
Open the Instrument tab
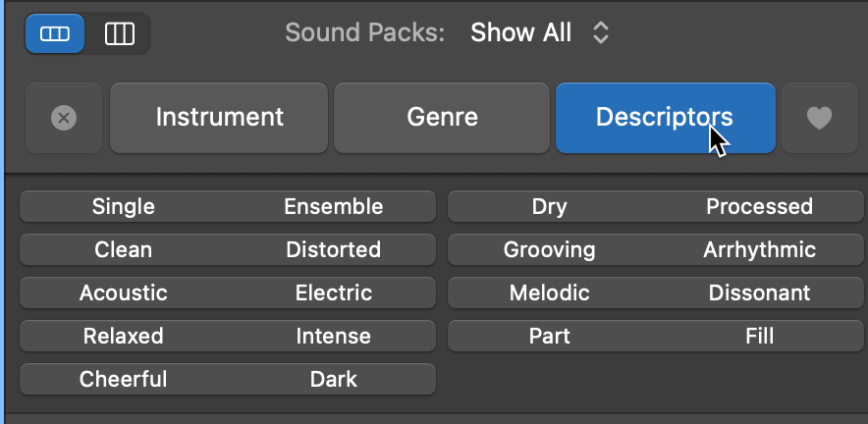coord(219,118)
